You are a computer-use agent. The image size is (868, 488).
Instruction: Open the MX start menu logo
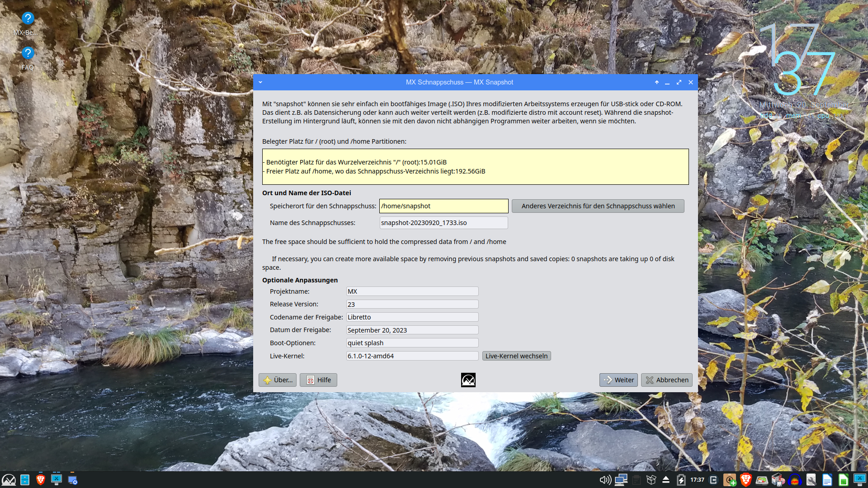click(9, 480)
